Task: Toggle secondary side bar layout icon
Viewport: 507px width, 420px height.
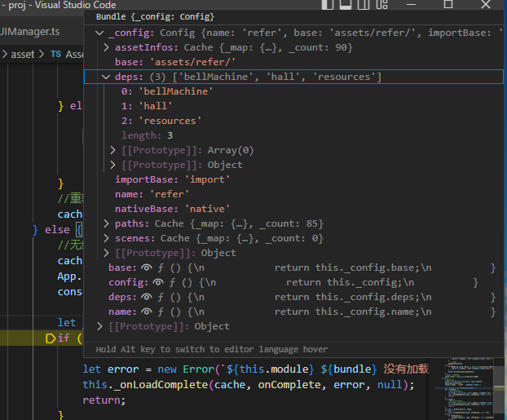Action: (364, 5)
